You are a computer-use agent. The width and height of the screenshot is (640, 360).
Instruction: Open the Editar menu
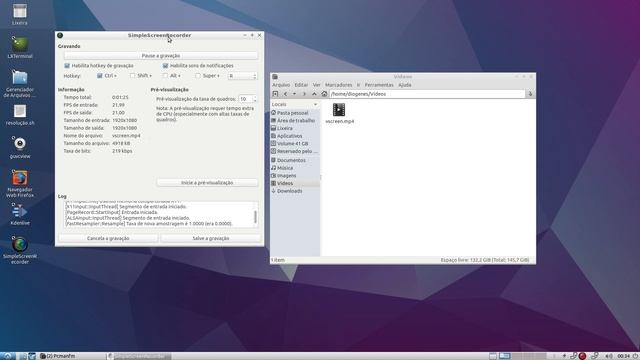301,85
